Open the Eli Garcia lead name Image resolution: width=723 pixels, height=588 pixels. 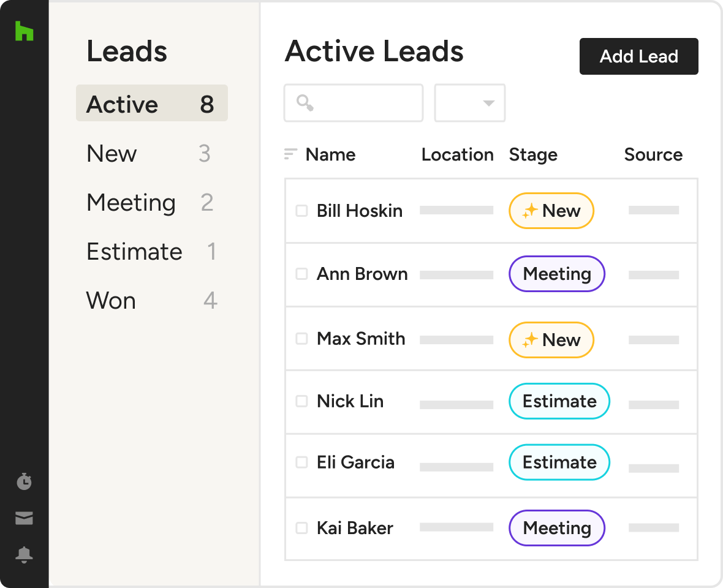pos(355,462)
